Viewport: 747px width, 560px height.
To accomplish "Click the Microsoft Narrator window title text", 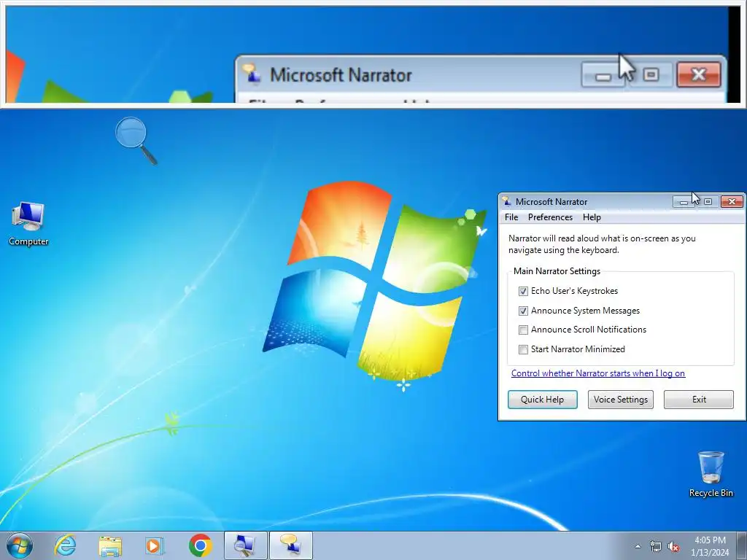I will coord(551,202).
